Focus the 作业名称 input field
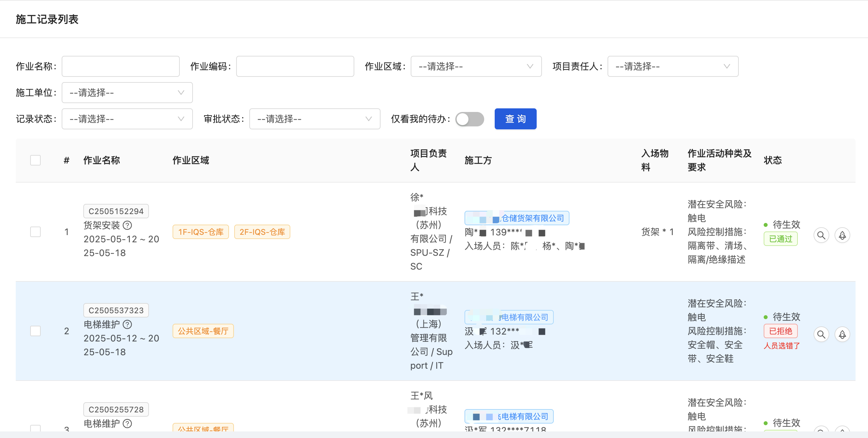The width and height of the screenshot is (868, 438). tap(121, 66)
